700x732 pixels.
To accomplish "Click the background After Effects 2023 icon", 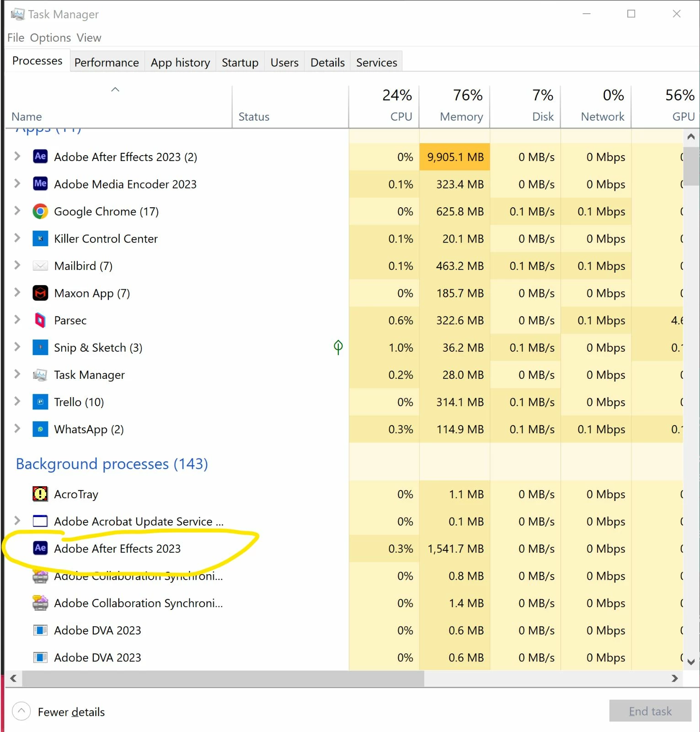I will click(x=40, y=548).
